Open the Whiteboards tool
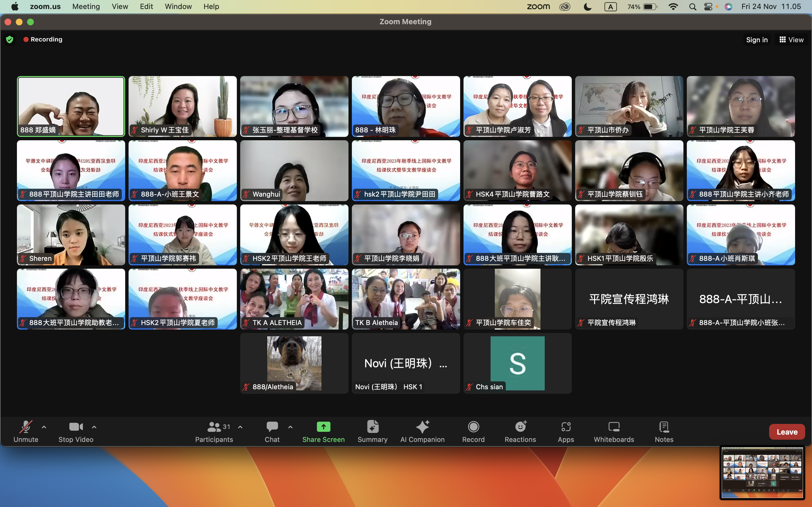The height and width of the screenshot is (507, 812). (614, 431)
